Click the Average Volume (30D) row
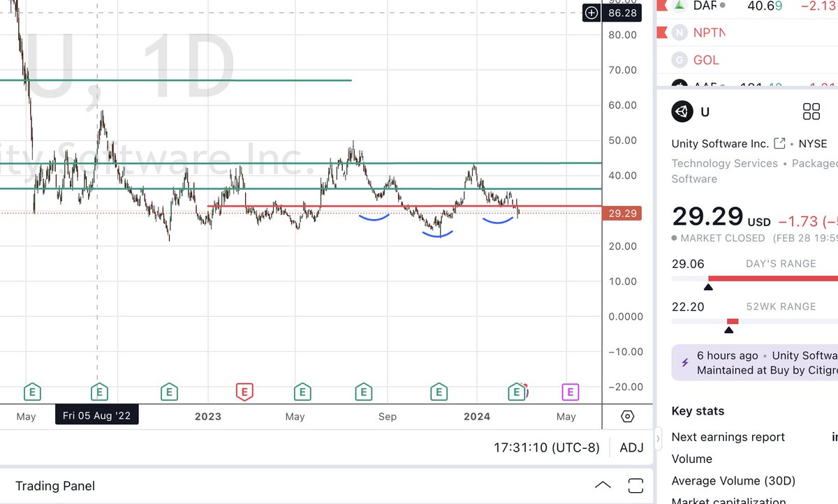Viewport: 838px width, 504px height. coord(754,481)
